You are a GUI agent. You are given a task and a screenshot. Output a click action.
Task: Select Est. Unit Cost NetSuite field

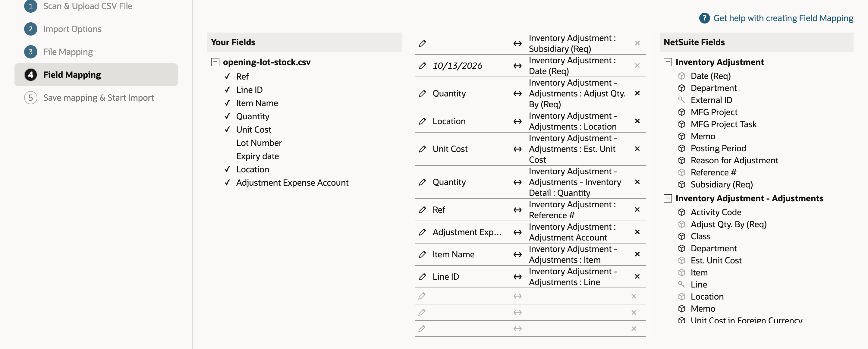point(716,260)
